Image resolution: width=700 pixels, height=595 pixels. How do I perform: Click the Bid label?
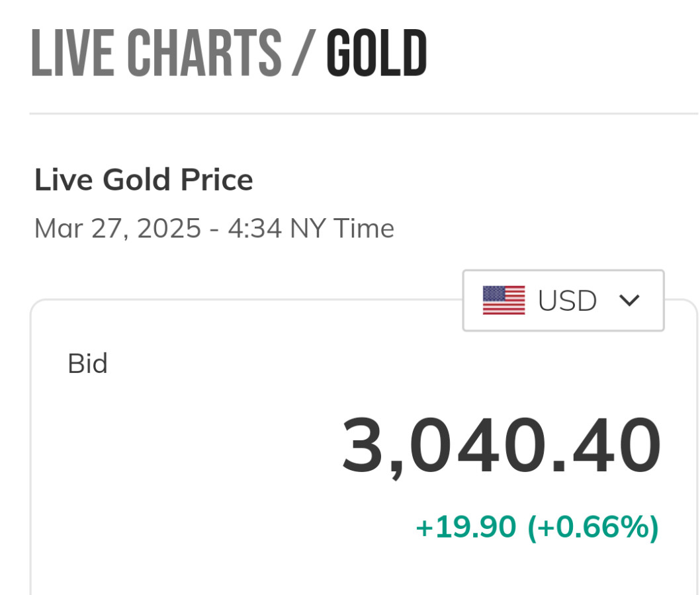tap(87, 364)
